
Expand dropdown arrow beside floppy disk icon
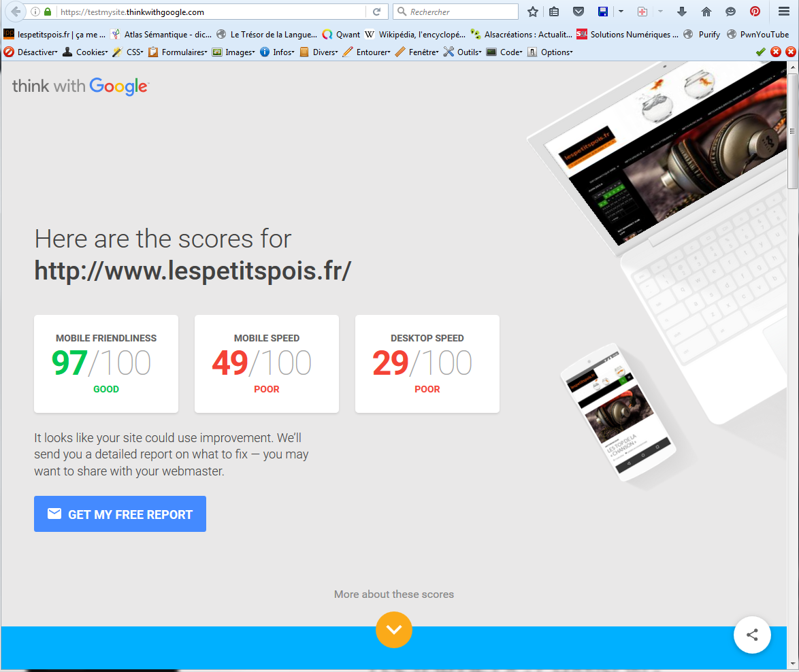coord(621,12)
